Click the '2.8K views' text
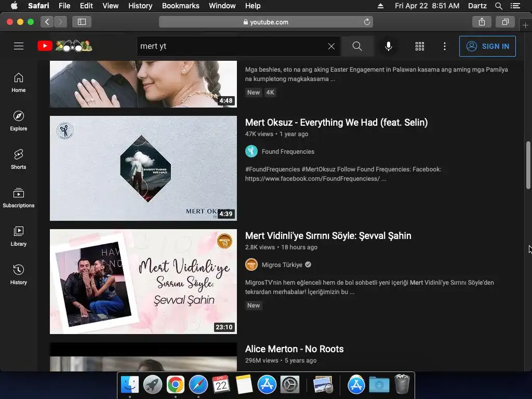532x399 pixels. 260,247
